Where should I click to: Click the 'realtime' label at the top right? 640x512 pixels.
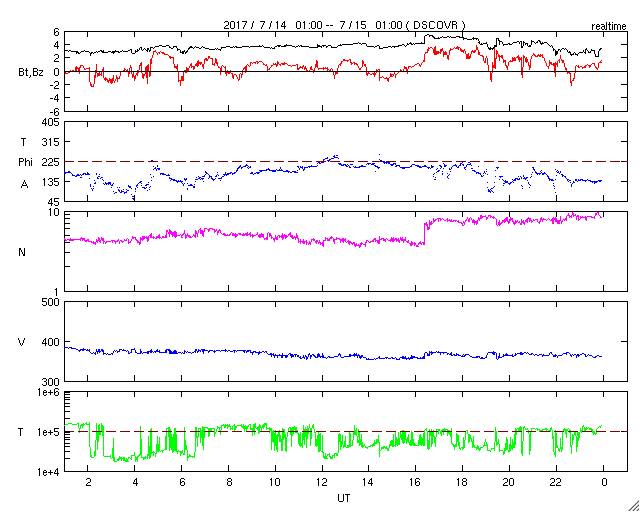tap(609, 27)
